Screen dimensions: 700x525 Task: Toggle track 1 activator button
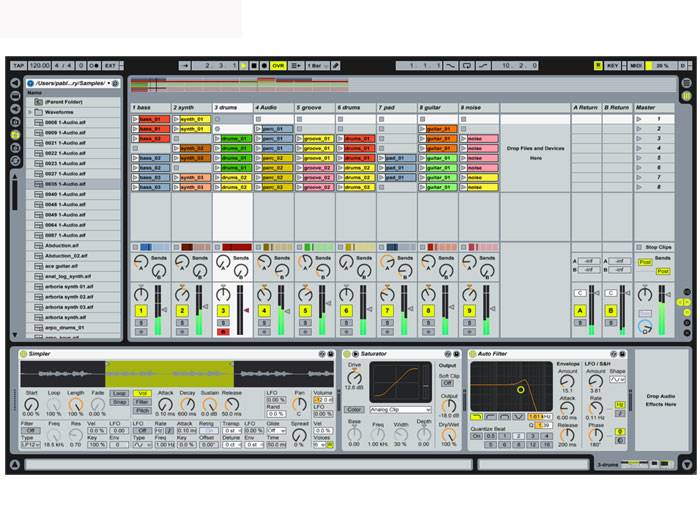141,311
